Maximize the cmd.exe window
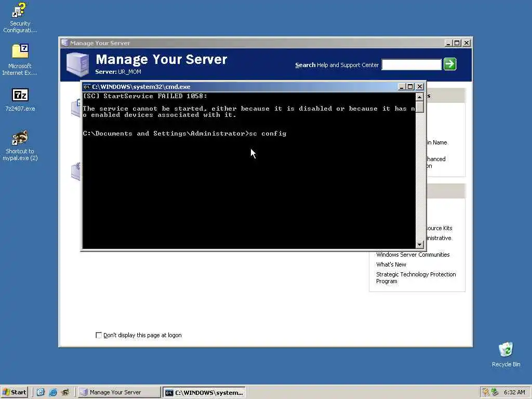 tap(410, 87)
